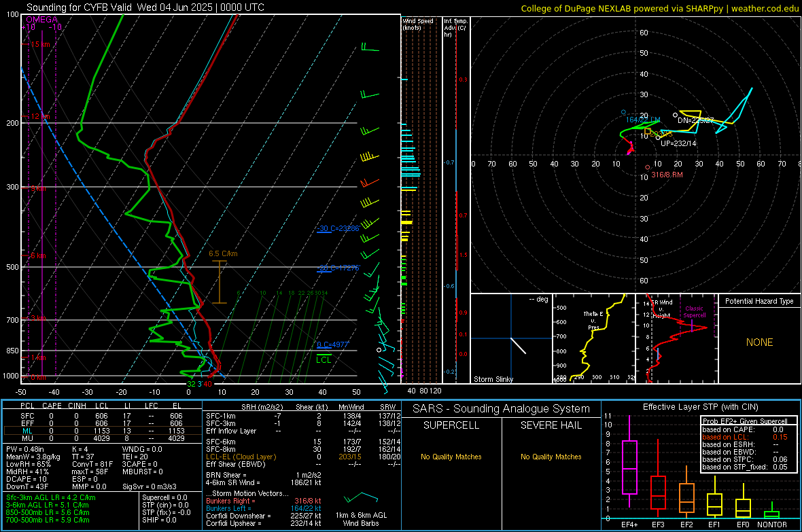Click the PW = 0.48in value
The height and width of the screenshot is (532, 802).
coord(25,449)
